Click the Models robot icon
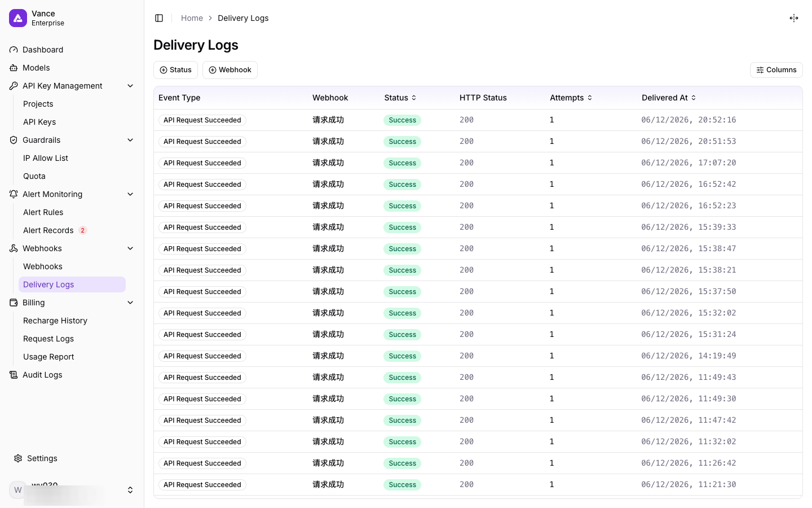812x508 pixels. (14, 68)
